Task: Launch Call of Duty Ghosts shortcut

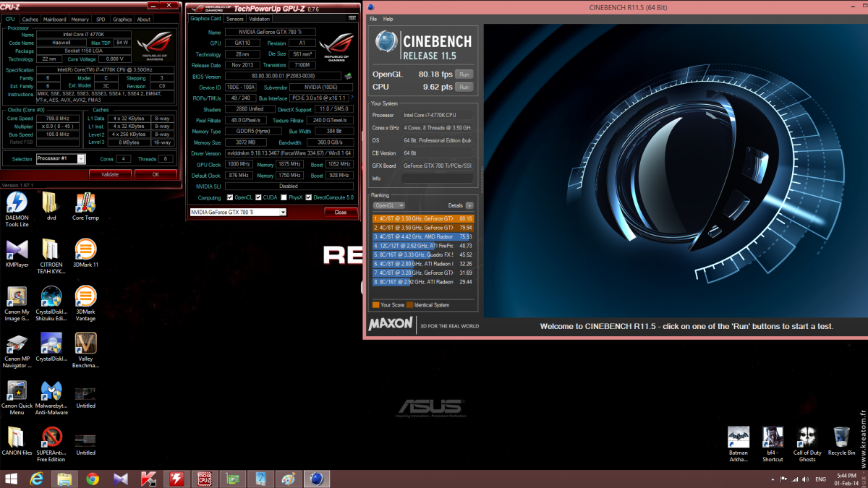Action: [807, 445]
